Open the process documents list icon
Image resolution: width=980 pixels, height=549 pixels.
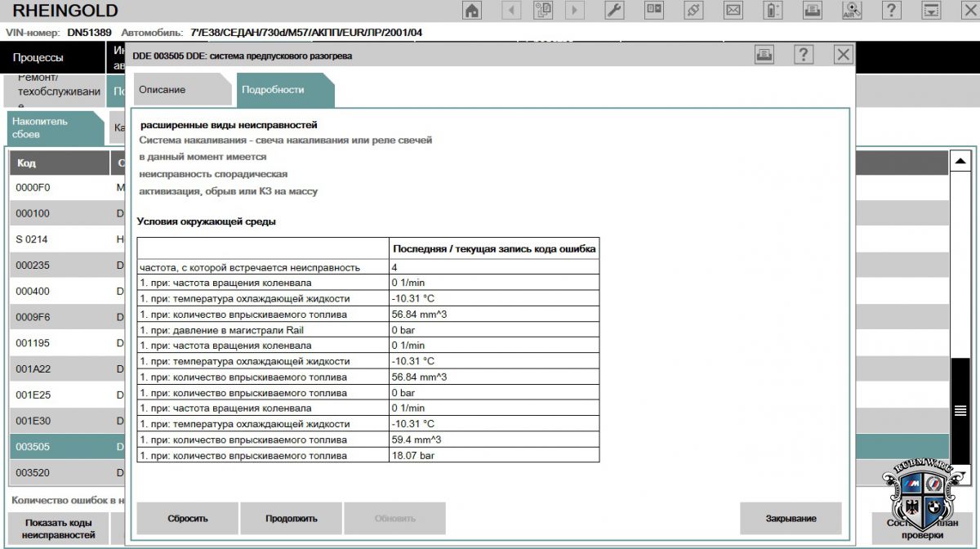543,11
